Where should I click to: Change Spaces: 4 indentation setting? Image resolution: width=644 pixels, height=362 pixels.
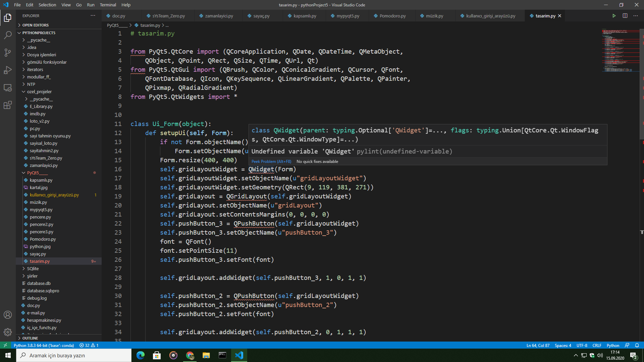point(563,345)
